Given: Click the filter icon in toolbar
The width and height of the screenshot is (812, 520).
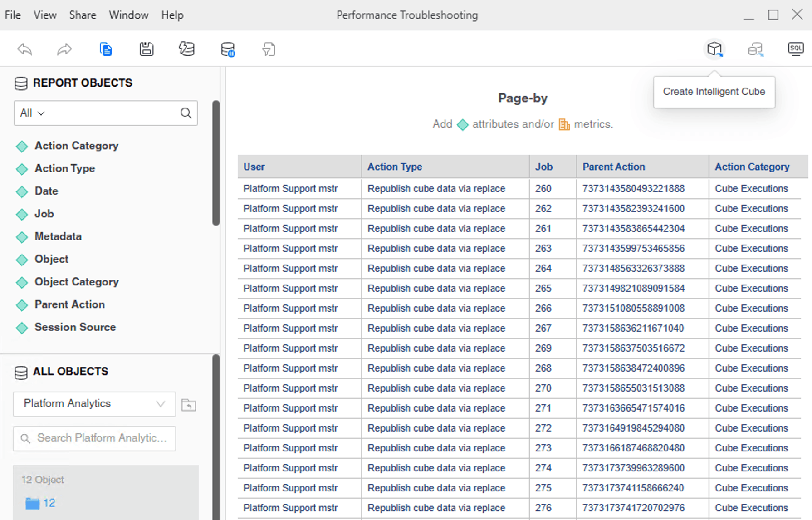Looking at the screenshot, I should tap(269, 49).
